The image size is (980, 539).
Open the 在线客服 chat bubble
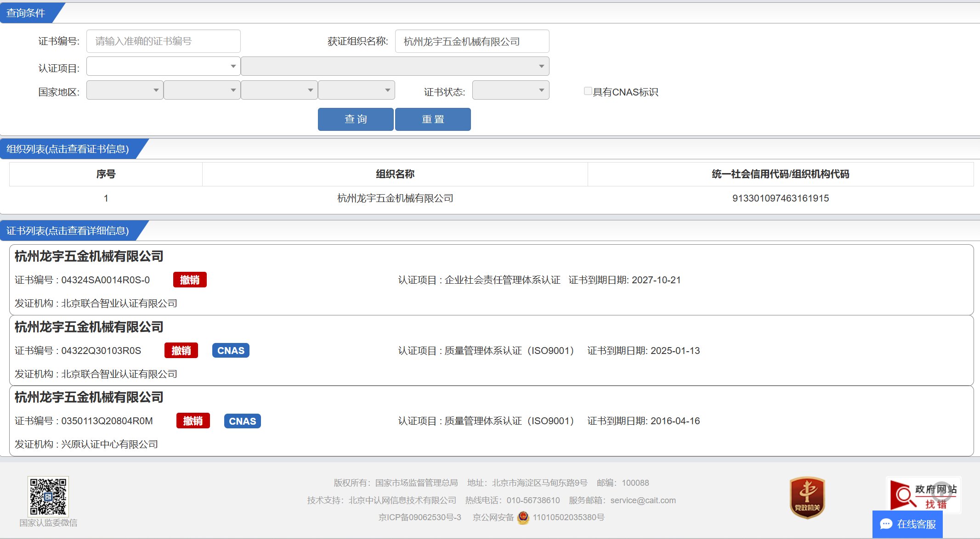pyautogui.click(x=907, y=524)
